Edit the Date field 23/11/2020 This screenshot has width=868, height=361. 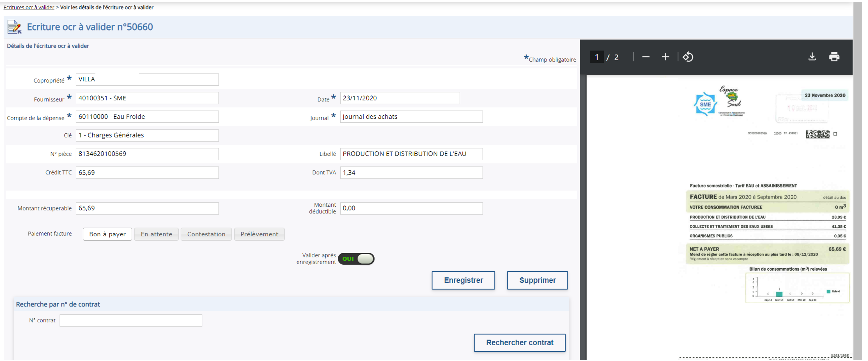coord(400,98)
